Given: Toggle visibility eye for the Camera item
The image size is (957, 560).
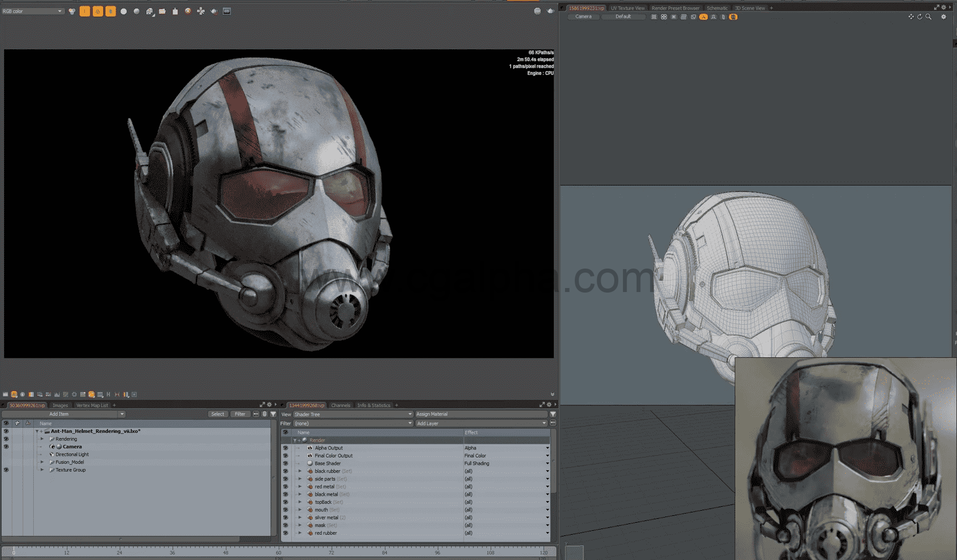Looking at the screenshot, I should point(6,447).
